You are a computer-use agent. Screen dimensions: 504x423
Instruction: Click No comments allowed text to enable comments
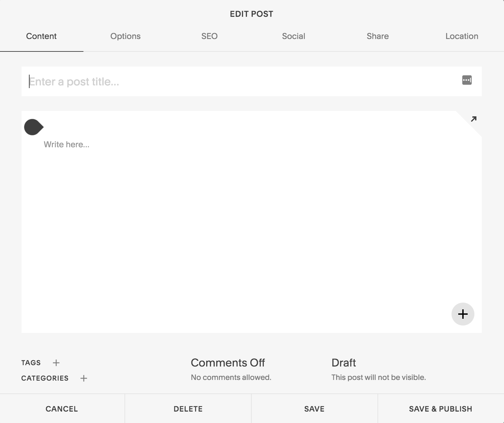(x=231, y=377)
